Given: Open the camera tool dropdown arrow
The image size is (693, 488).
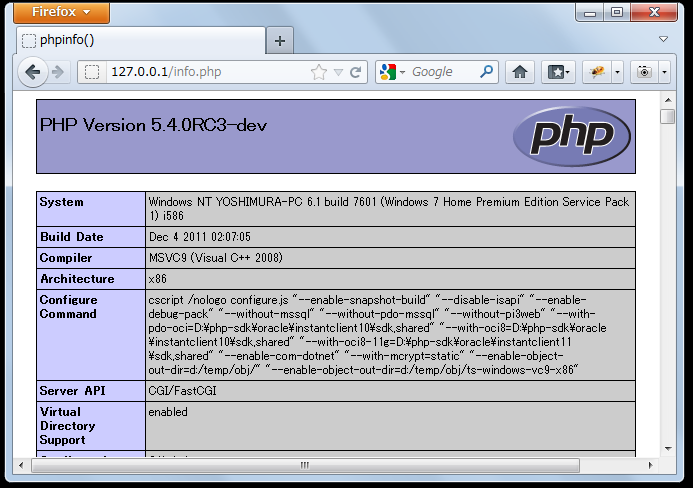Looking at the screenshot, I should pos(664,72).
